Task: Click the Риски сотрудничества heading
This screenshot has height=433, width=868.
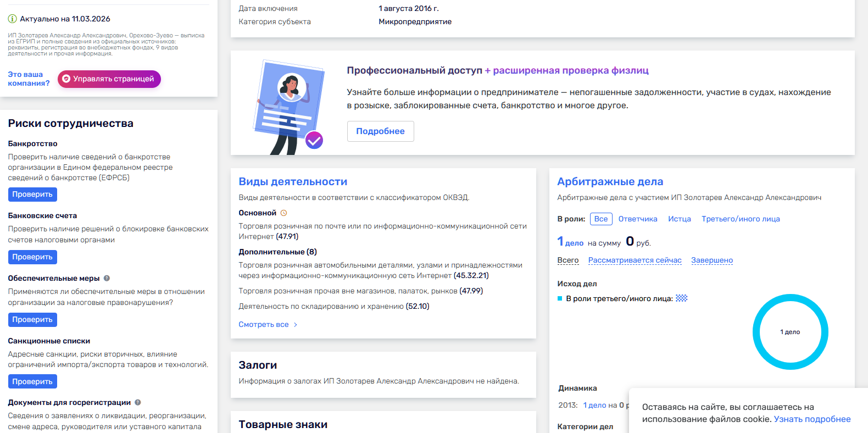Action: coord(70,124)
